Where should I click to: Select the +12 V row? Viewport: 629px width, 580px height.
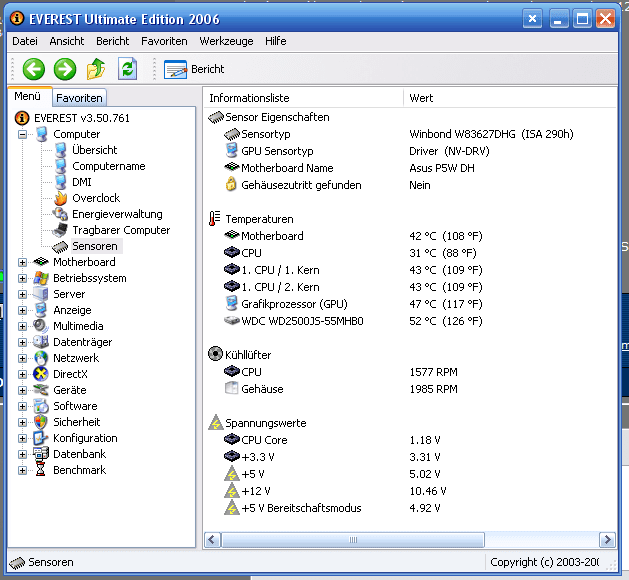410,491
